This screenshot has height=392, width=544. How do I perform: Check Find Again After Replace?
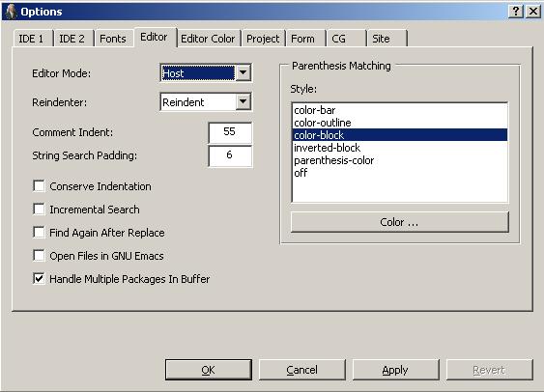tap(39, 233)
